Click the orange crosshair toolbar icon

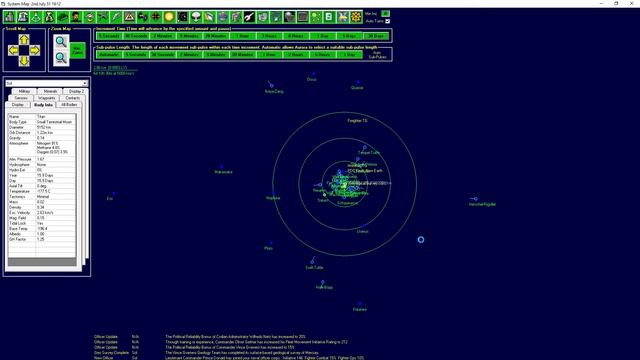156,17
